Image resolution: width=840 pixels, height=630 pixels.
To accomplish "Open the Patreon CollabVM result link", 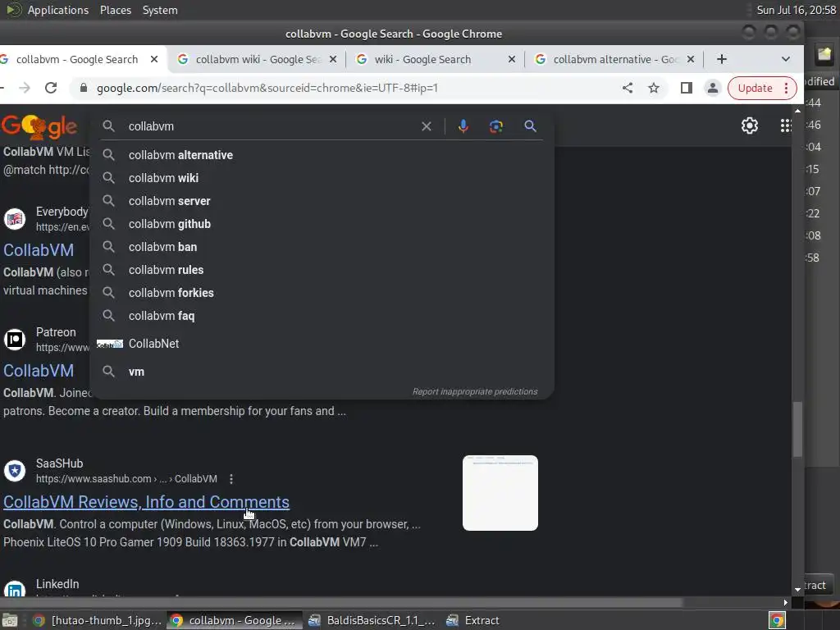I will (x=39, y=371).
